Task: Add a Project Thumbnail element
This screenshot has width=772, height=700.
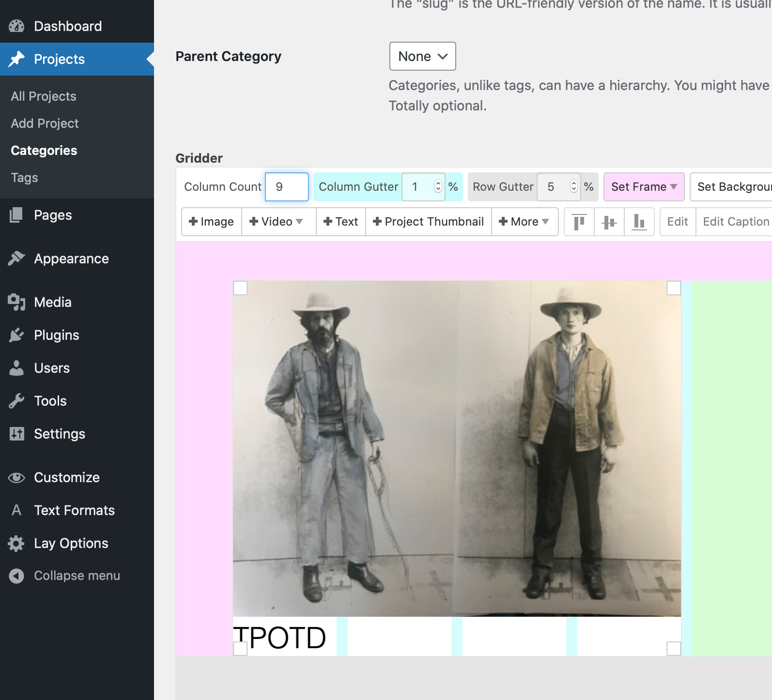Action: coord(428,222)
